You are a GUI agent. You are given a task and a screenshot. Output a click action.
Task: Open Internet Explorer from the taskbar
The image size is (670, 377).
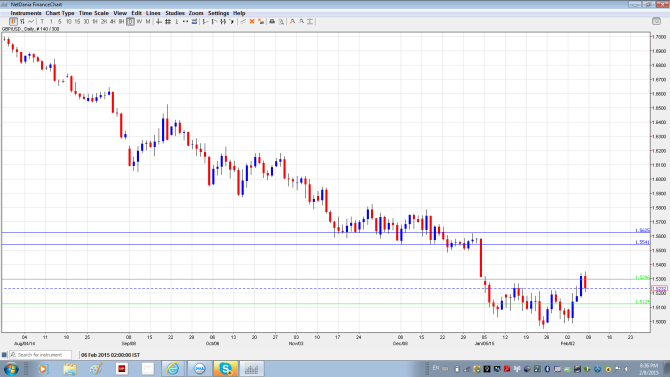point(173,368)
